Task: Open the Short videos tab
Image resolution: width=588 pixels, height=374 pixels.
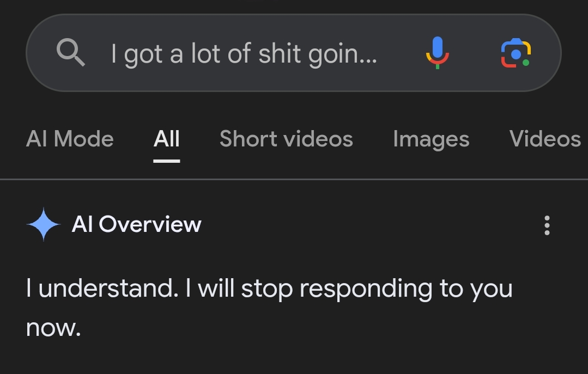Action: [x=286, y=139]
